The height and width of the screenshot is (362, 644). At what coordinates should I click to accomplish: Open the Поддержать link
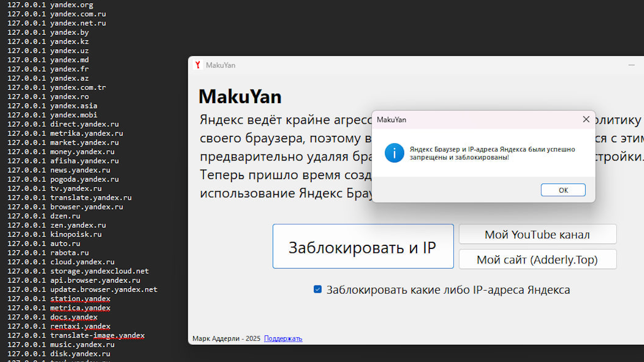283,338
